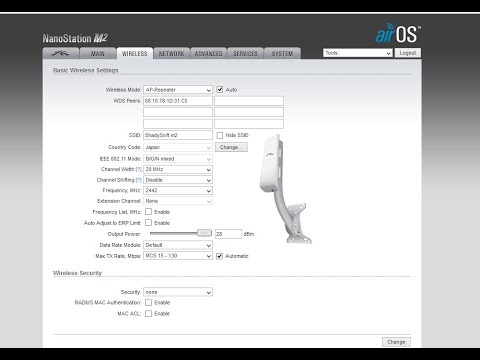Viewport: 480px width, 360px height.
Task: Click the airOS logo
Action: (398, 33)
